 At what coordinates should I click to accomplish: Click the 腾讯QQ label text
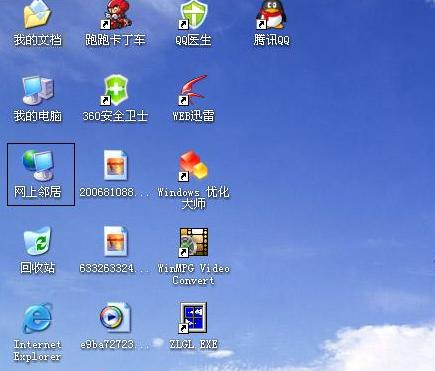(x=272, y=40)
